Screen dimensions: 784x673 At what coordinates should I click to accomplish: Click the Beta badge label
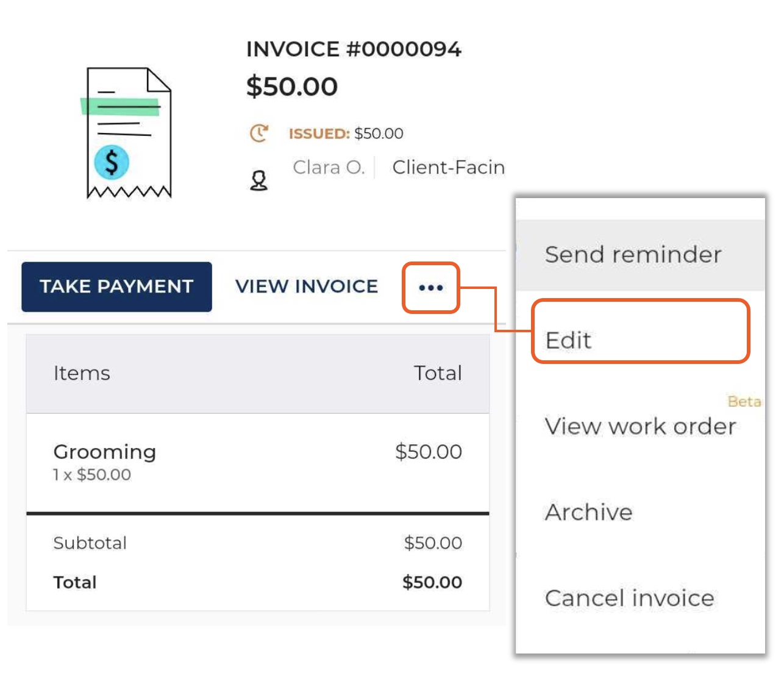(x=744, y=402)
